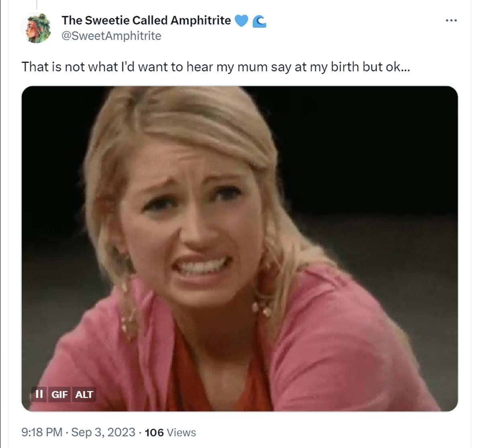Screen dimensions: 482x448
Task: Open the Sep 3, 2023 date link
Action: pos(103,432)
